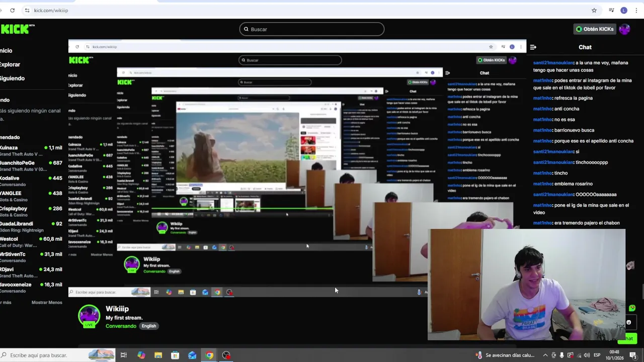Open the browser media control icon
Image resolution: width=644 pixels, height=362 pixels.
click(x=611, y=10)
